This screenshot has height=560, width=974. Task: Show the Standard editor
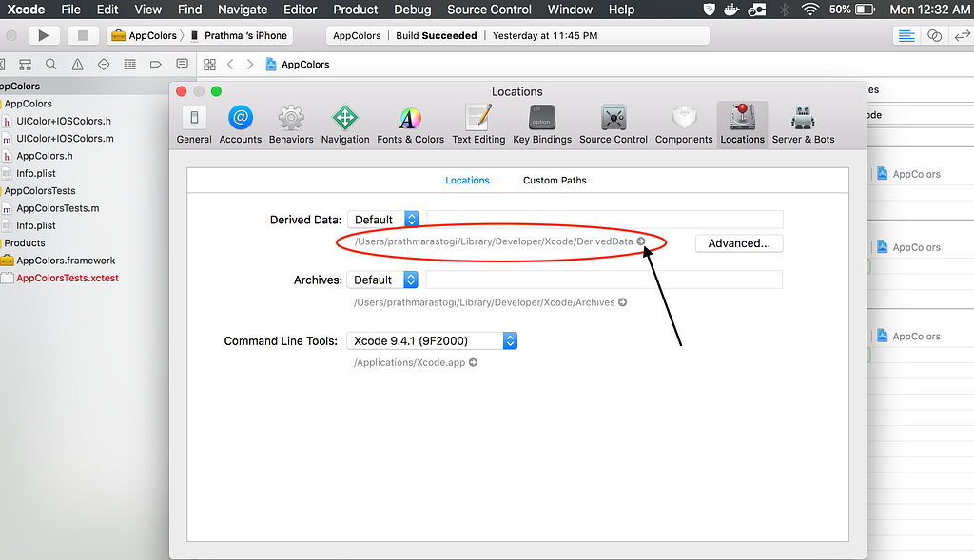tap(906, 35)
